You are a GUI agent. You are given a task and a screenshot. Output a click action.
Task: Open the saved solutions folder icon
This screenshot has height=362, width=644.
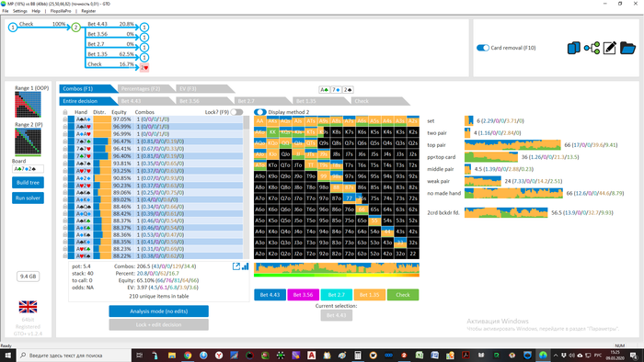[627, 48]
